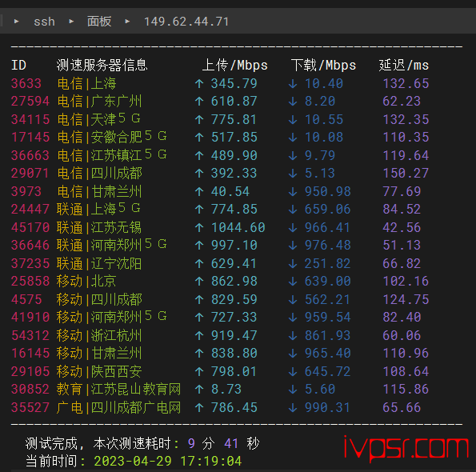
Task: Click 教育|江苏昆山教育网 entry
Action: 118,389
